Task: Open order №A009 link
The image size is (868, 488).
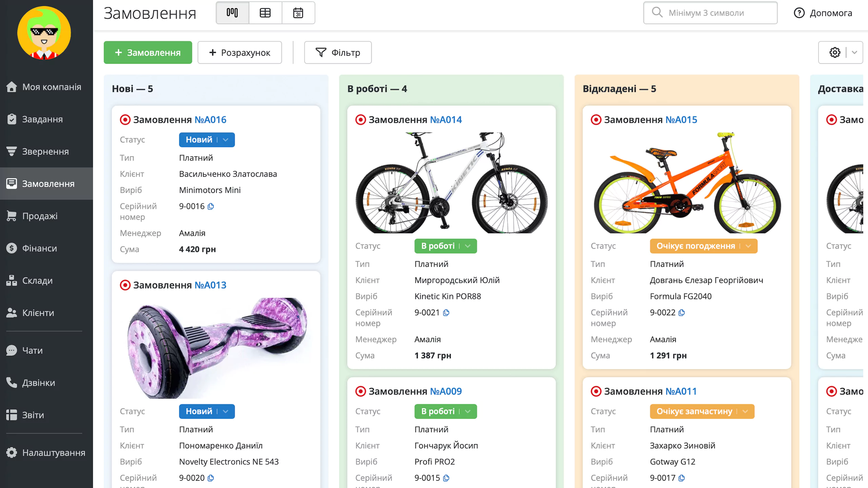Action: coord(446,391)
